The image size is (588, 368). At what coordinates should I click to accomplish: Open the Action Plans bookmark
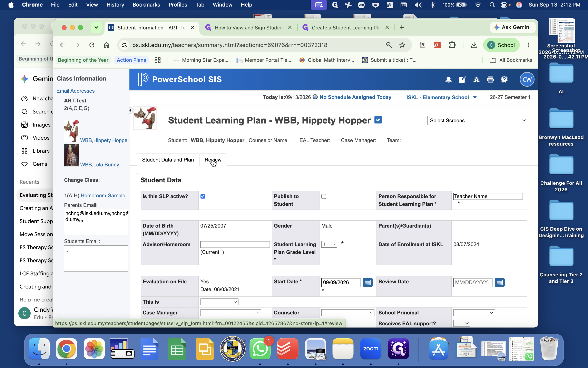pyautogui.click(x=131, y=60)
